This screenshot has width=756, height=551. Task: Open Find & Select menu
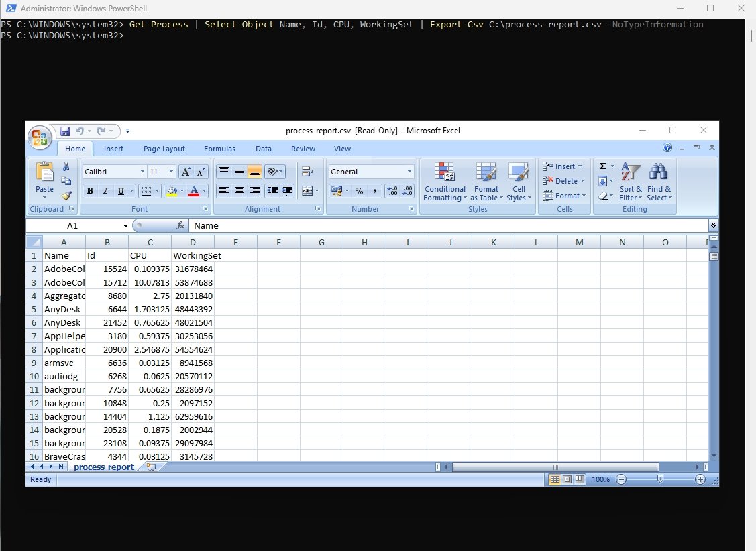(659, 182)
